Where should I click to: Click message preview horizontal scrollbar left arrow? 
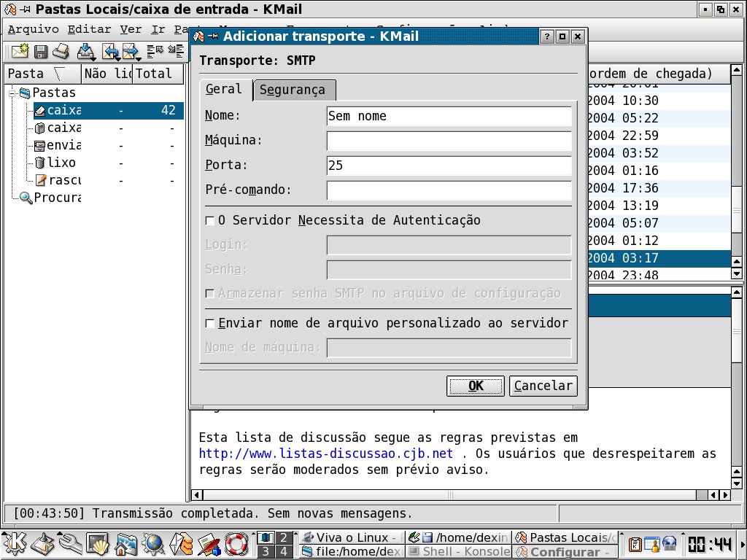197,495
